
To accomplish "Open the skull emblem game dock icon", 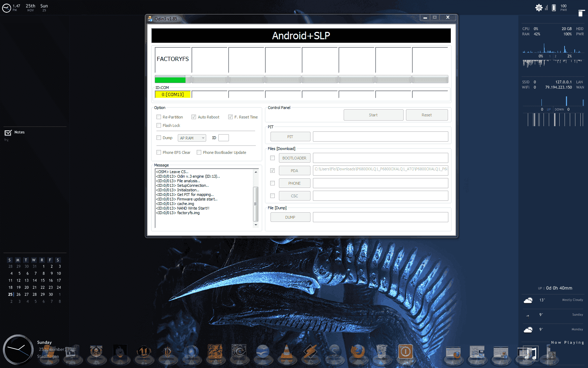I will coord(96,352).
